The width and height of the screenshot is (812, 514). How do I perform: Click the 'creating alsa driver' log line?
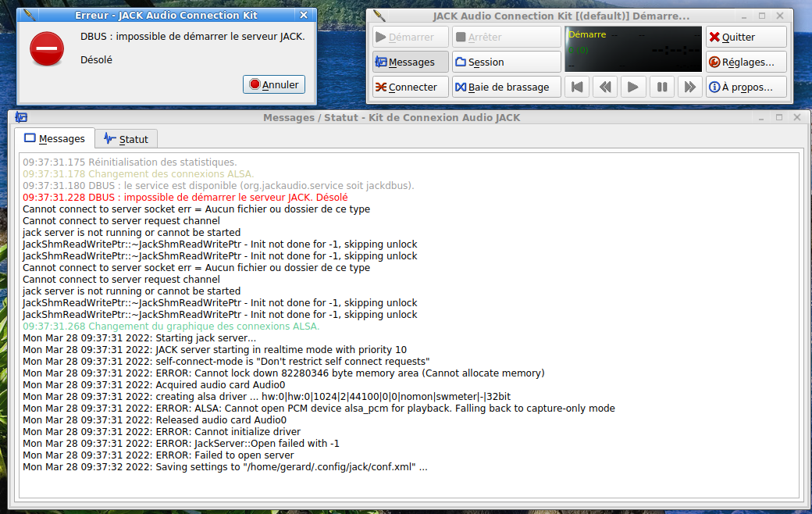266,396
